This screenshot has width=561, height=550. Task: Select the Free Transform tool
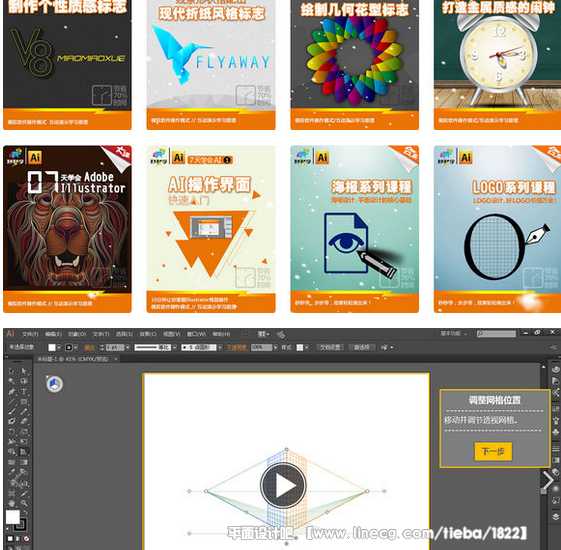(x=24, y=441)
